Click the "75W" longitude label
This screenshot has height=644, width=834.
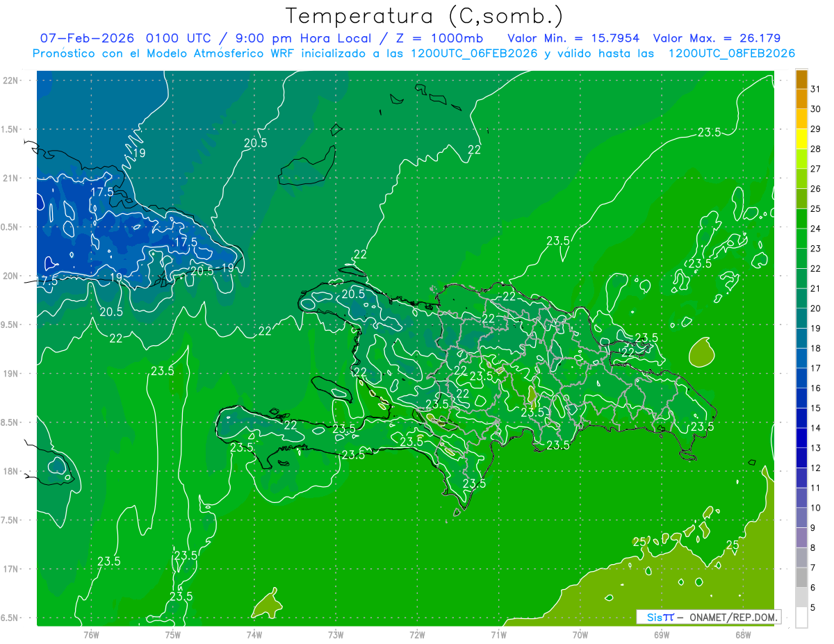(x=172, y=634)
